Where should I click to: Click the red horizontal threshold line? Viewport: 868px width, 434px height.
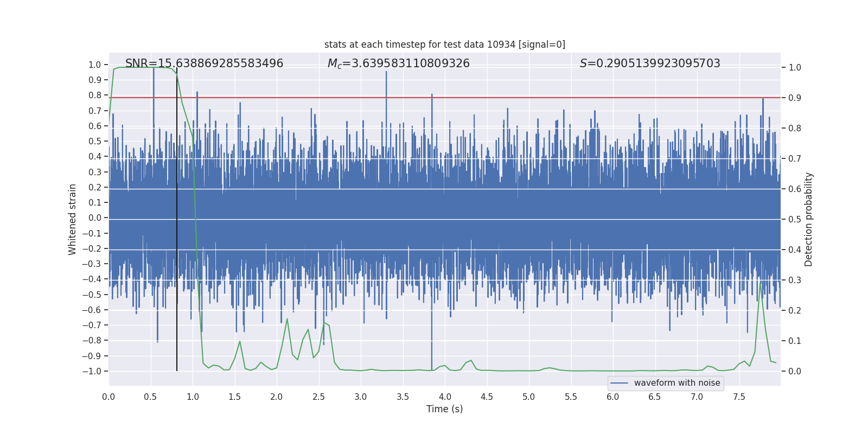click(x=488, y=98)
